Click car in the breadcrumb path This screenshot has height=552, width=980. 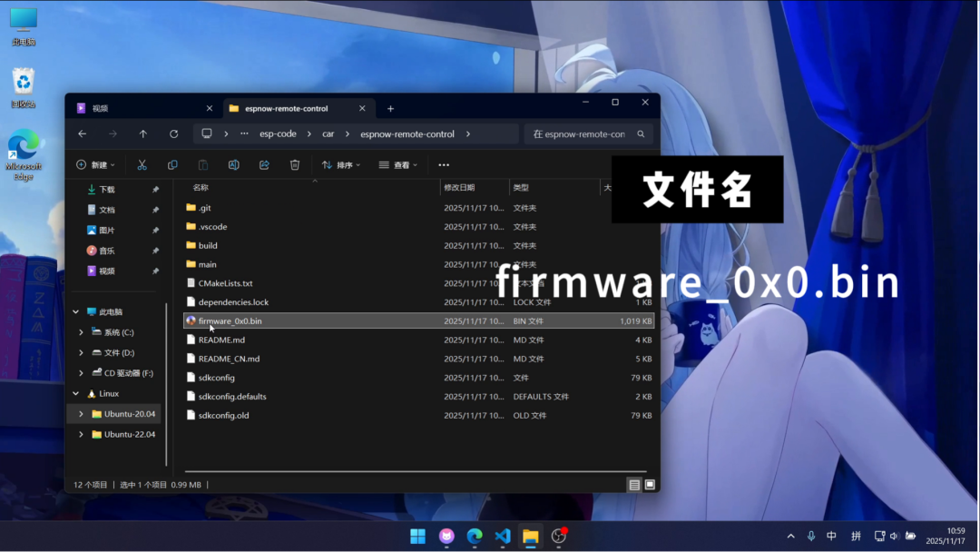pyautogui.click(x=328, y=133)
